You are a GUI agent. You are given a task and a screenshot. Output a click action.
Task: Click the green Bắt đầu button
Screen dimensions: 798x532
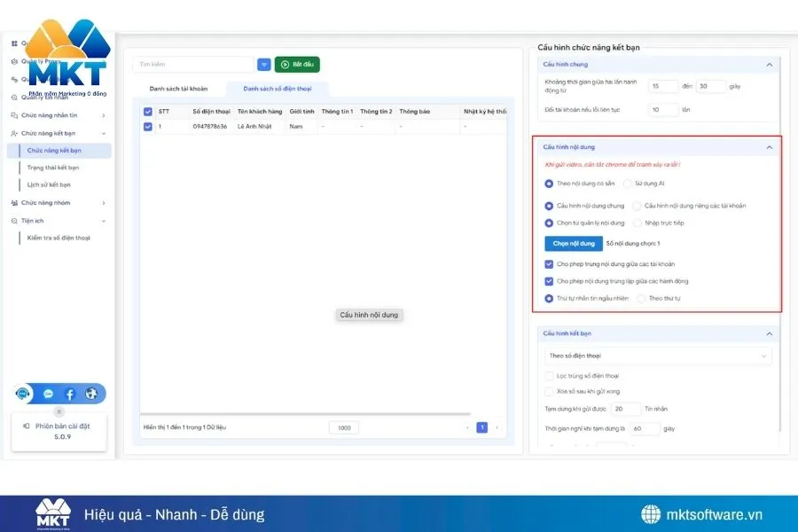(297, 65)
